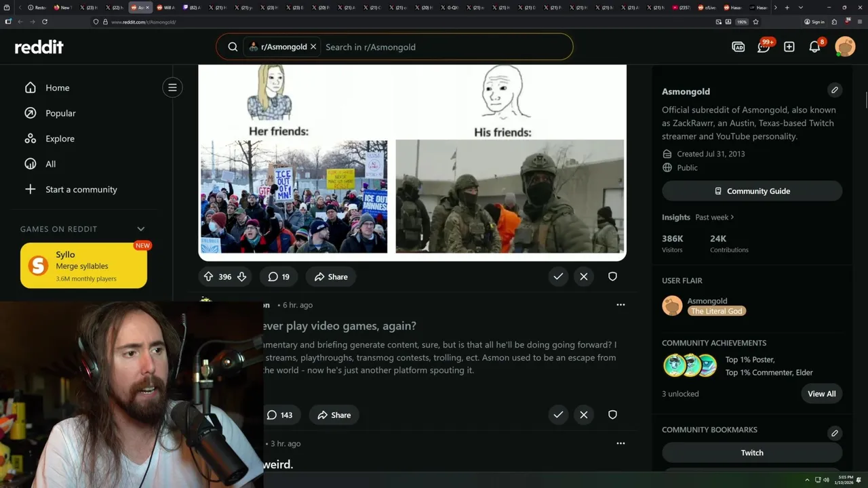Open mod shield on meme post
The width and height of the screenshot is (868, 488).
pos(612,277)
